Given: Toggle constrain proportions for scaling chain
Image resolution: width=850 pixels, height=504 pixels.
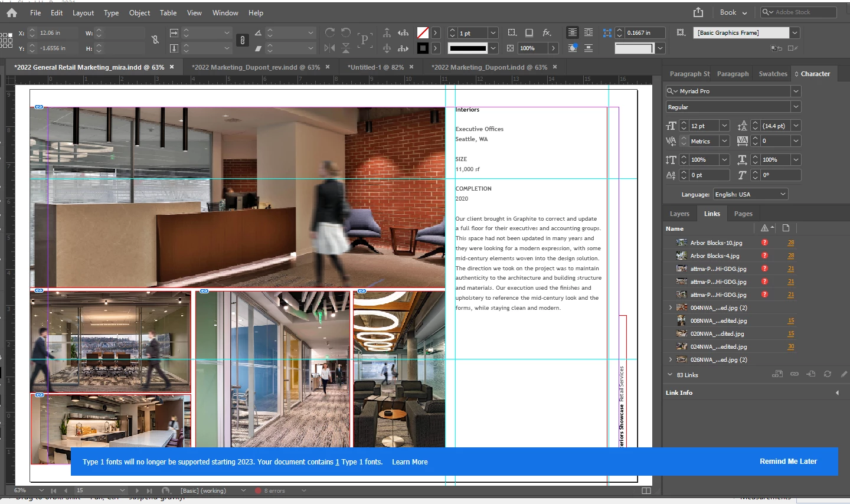Looking at the screenshot, I should 242,40.
